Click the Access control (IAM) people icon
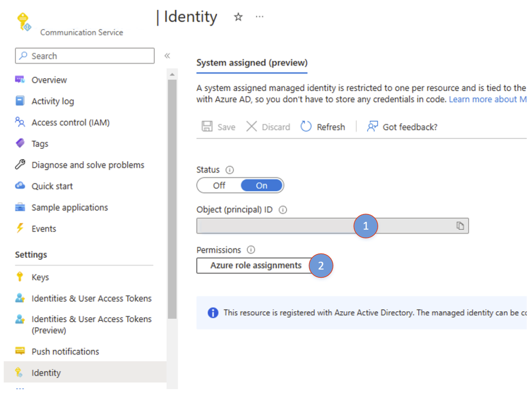 (x=20, y=122)
